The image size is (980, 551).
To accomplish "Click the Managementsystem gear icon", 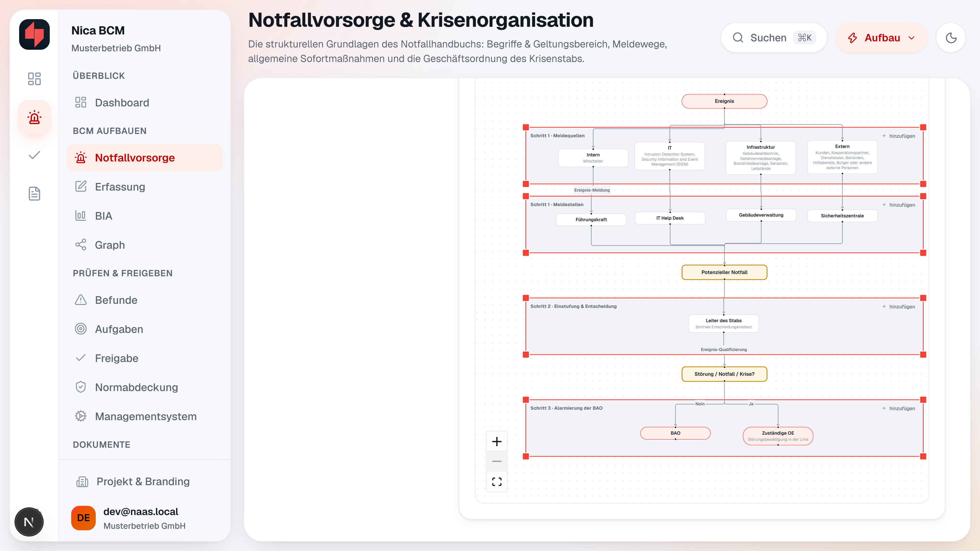I will pyautogui.click(x=81, y=416).
